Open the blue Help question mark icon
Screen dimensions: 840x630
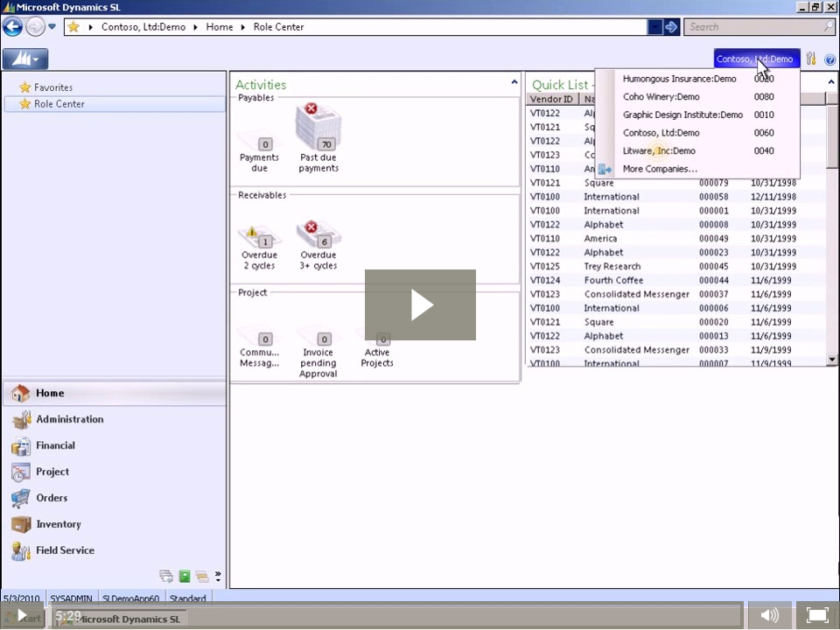[829, 59]
